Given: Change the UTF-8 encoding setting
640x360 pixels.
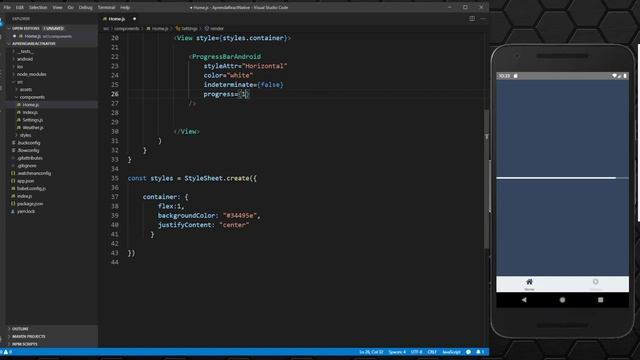Looking at the screenshot, I should [x=416, y=352].
